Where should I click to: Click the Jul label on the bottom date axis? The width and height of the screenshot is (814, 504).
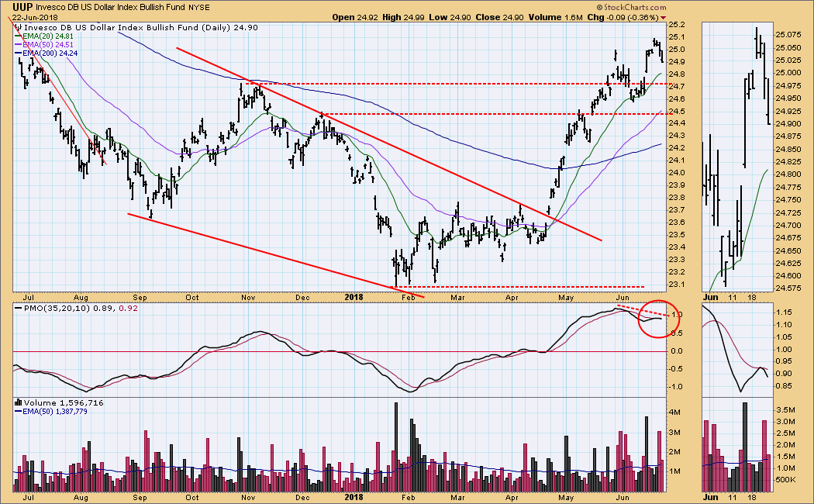point(29,497)
